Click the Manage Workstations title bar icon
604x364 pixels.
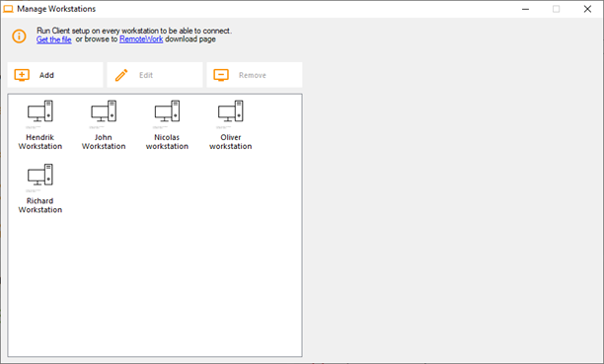8,9
